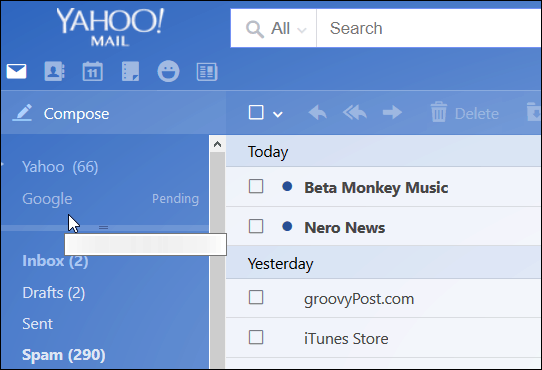This screenshot has width=542, height=370.
Task: Tick the Beta Monkey Music checkbox
Action: click(256, 186)
